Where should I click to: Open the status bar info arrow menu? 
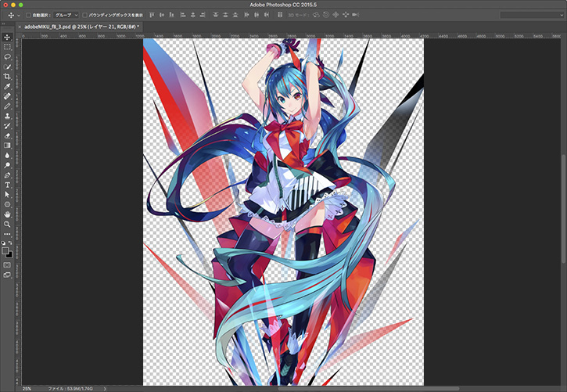click(x=105, y=388)
